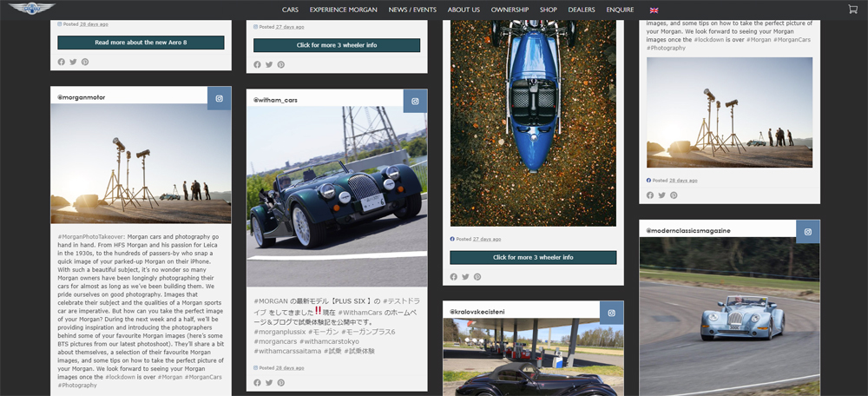Open the EXPERIENCE MORGAN menu

point(343,10)
